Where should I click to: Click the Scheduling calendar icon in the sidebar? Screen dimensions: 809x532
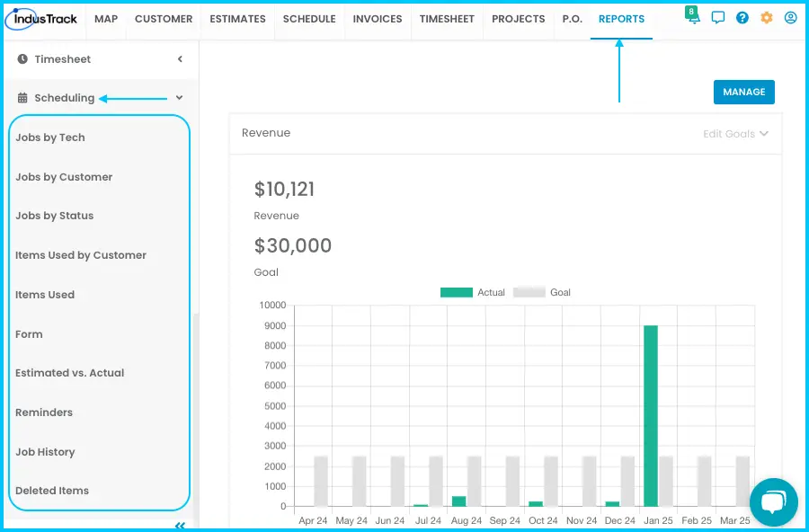pos(22,98)
